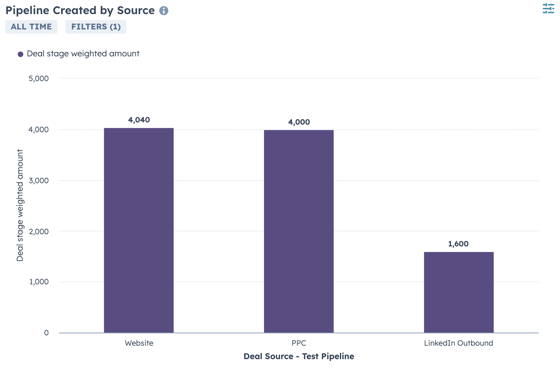Screen dimensions: 560x377
Task: Select the PPC bar in chart
Action: click(x=299, y=231)
